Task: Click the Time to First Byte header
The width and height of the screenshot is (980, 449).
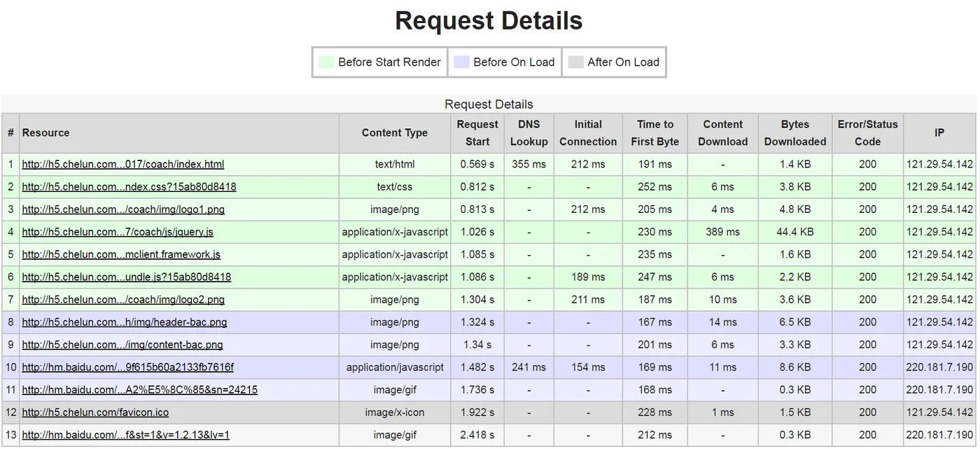Action: (x=654, y=133)
